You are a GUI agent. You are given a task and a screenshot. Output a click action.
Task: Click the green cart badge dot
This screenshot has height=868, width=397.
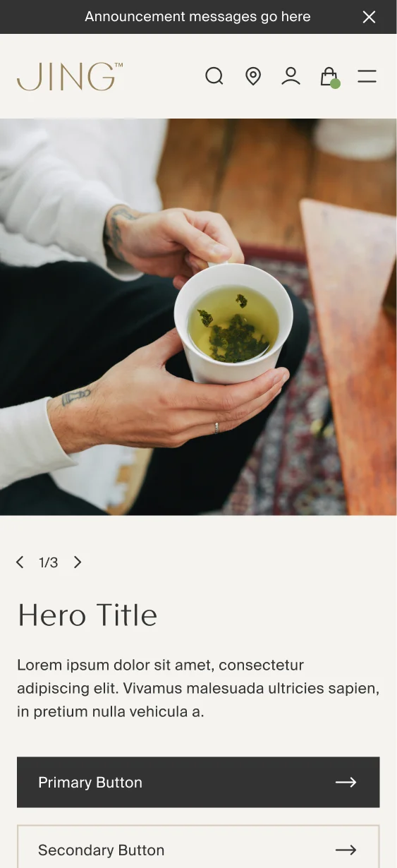[x=336, y=83]
